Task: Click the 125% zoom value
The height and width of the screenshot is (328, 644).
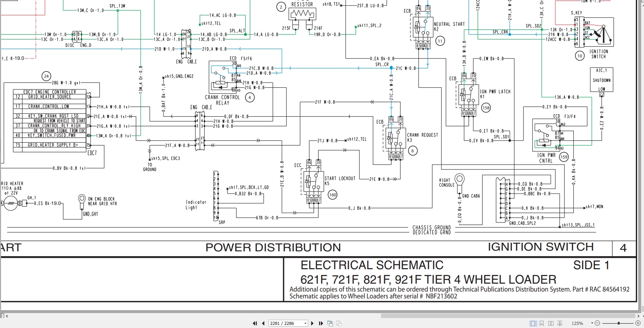Action: tap(577, 324)
